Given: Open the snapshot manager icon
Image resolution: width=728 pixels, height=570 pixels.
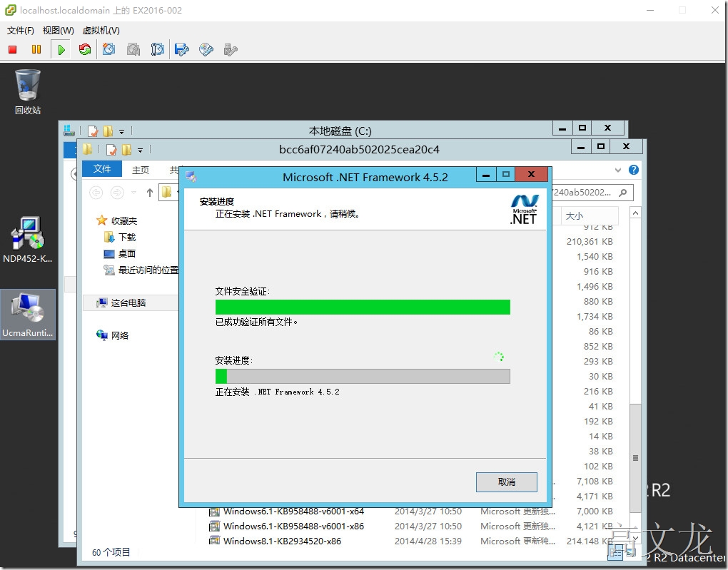Looking at the screenshot, I should pyautogui.click(x=158, y=50).
